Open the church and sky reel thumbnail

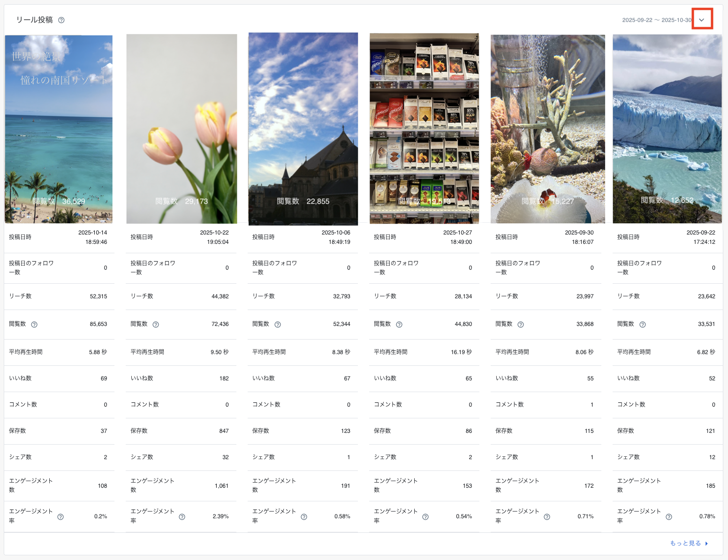[x=303, y=129]
